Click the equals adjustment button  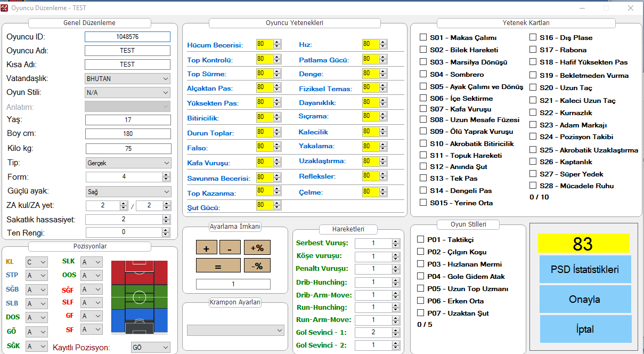[218, 265]
